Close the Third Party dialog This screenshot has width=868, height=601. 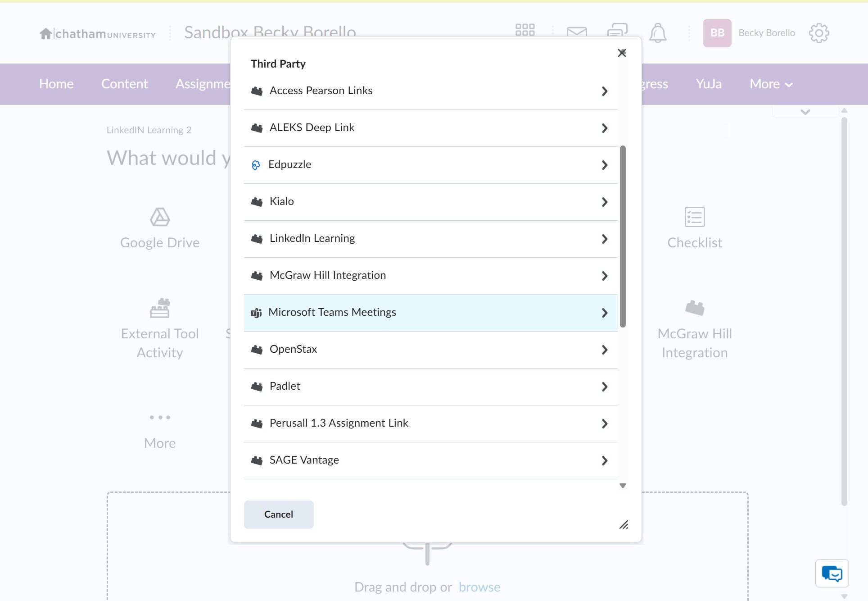[622, 53]
